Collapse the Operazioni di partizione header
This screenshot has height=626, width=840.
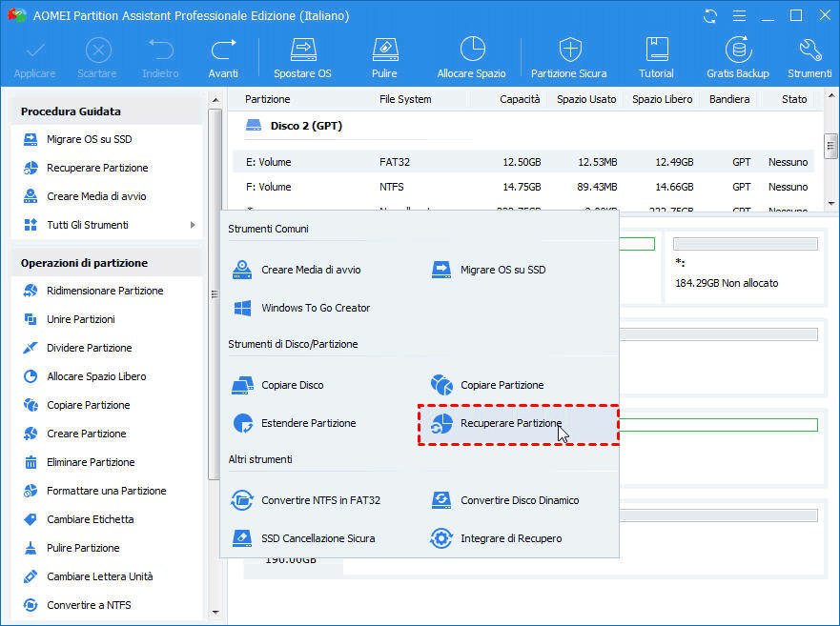pyautogui.click(x=107, y=263)
